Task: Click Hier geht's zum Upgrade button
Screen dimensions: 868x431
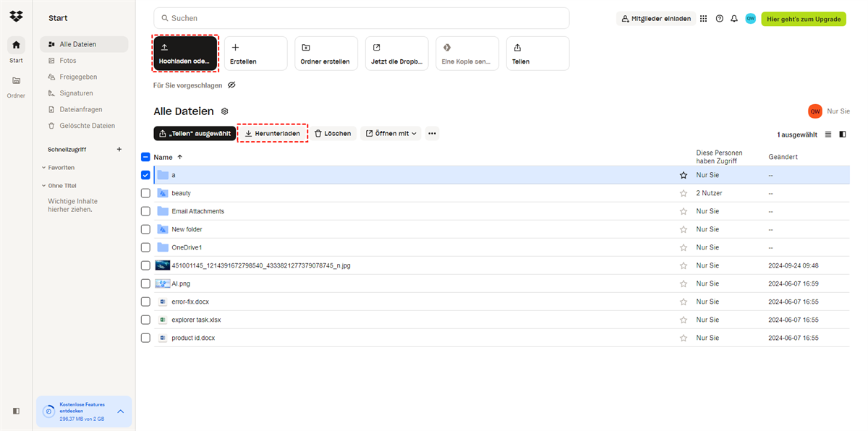Action: point(804,19)
